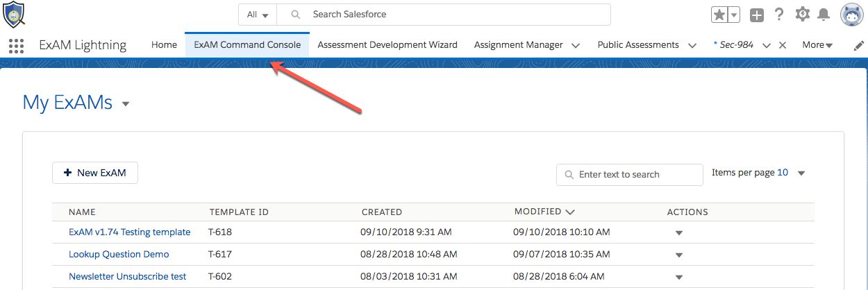The image size is (868, 290).
Task: Expand the Public Assessments tab chevron
Action: click(692, 46)
